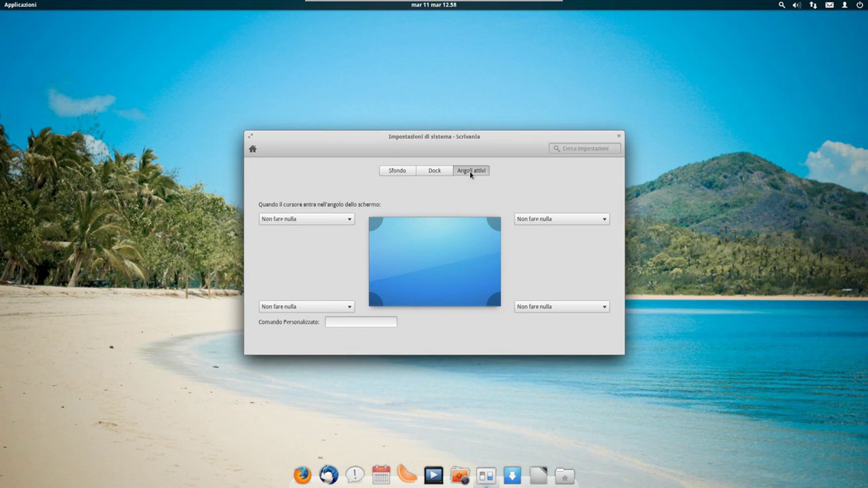The image size is (868, 488).
Task: Open the home folder from dock
Action: [565, 476]
